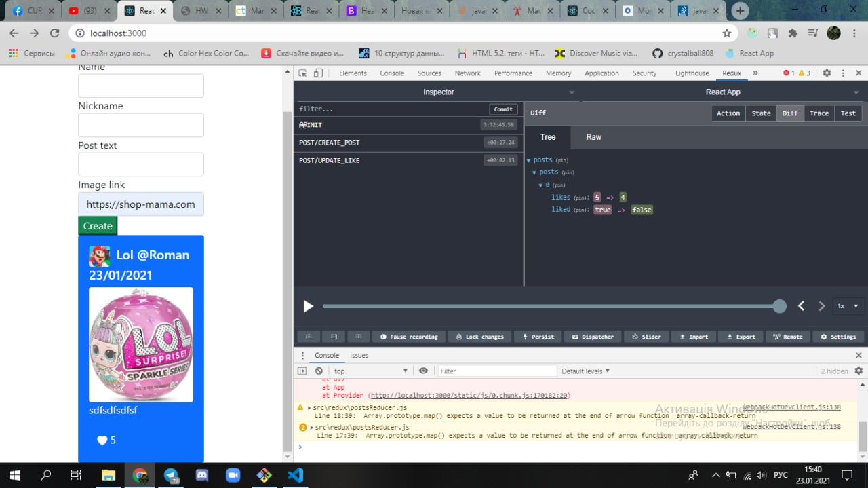
Task: Toggle console sidebar icon
Action: tap(302, 371)
